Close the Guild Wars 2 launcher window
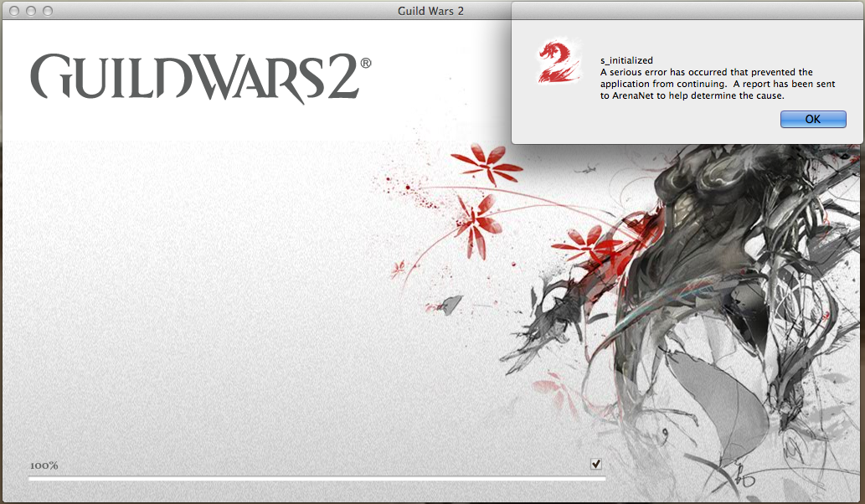Viewport: 865px width, 504px height. click(14, 11)
